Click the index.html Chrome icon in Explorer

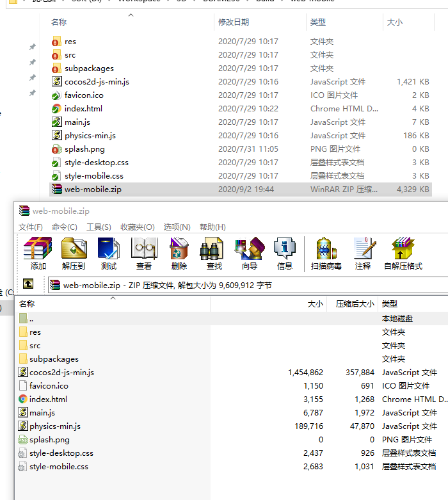tap(56, 109)
